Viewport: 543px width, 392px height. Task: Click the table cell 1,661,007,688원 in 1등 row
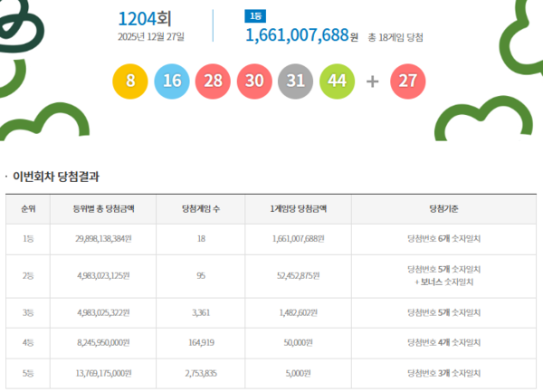pyautogui.click(x=299, y=239)
